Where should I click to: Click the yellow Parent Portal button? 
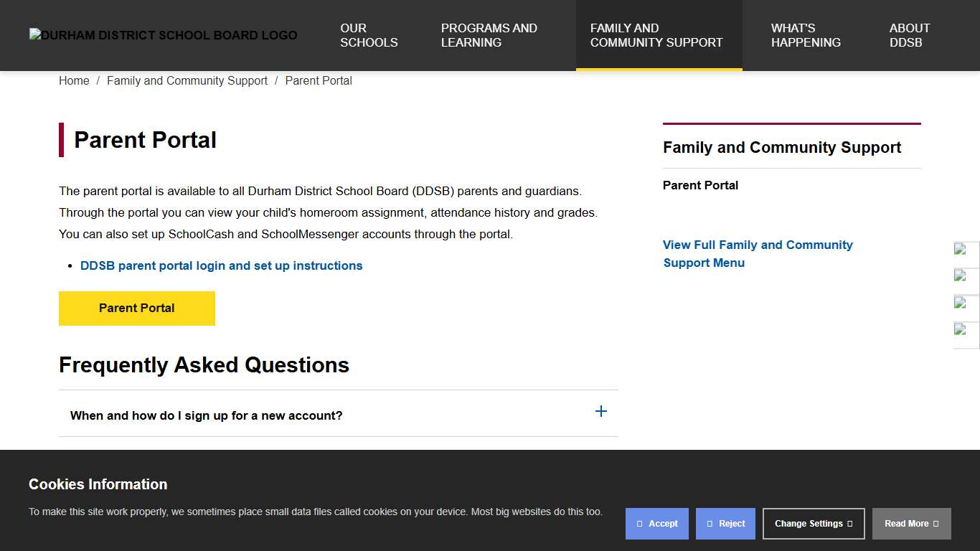pyautogui.click(x=136, y=308)
